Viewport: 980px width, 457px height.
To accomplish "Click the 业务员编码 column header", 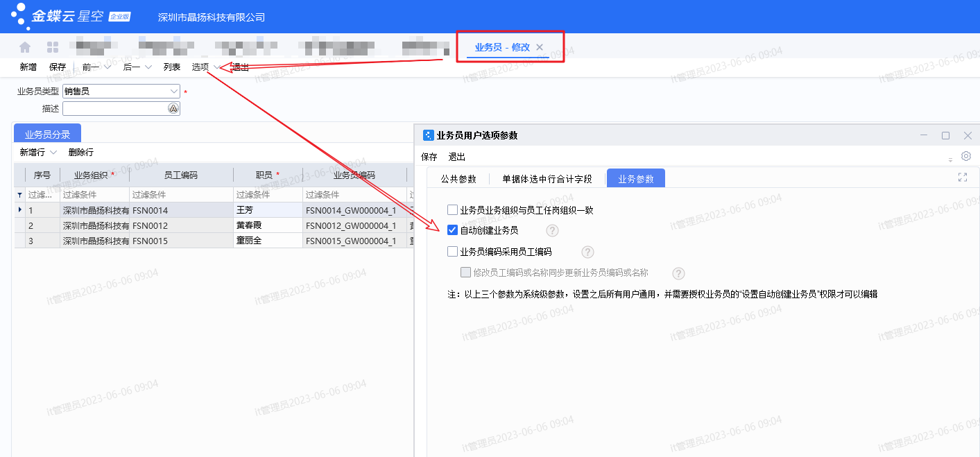I will (354, 175).
